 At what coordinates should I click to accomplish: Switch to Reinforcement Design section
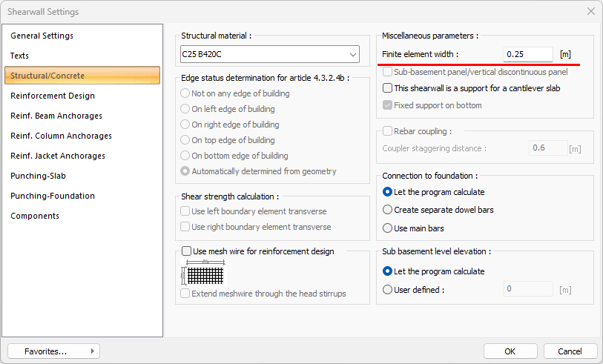[x=53, y=96]
